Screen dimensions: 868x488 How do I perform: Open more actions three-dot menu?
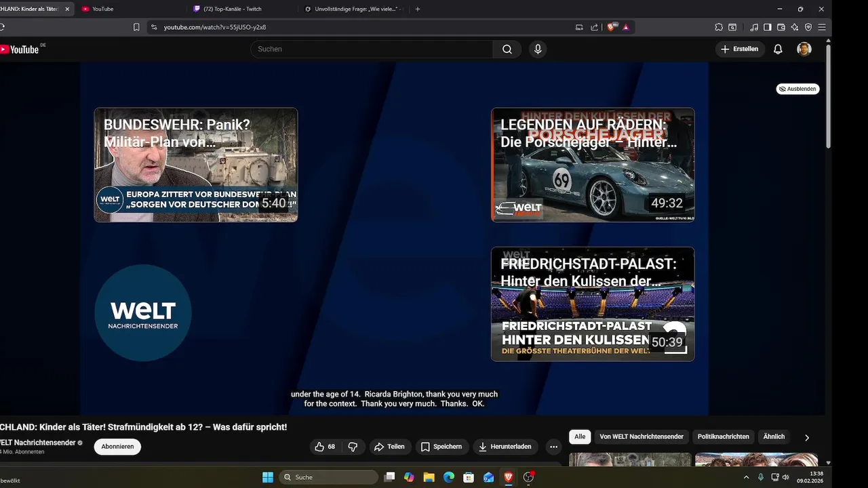point(553,447)
